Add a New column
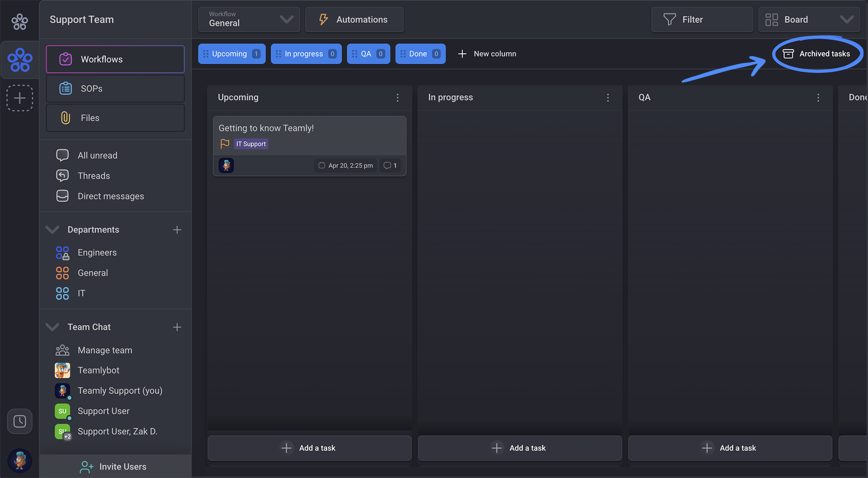 click(487, 54)
